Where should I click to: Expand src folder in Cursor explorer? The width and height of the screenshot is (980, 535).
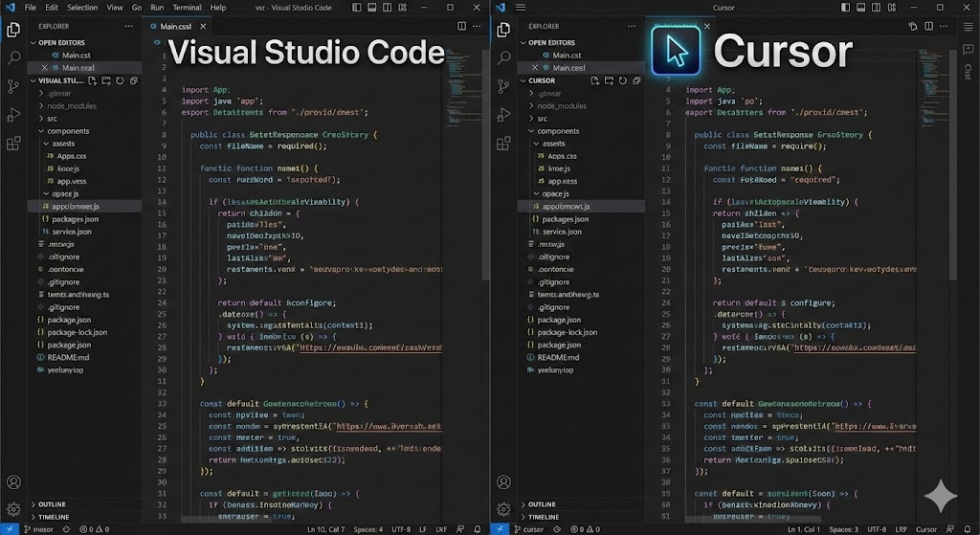coord(581,118)
